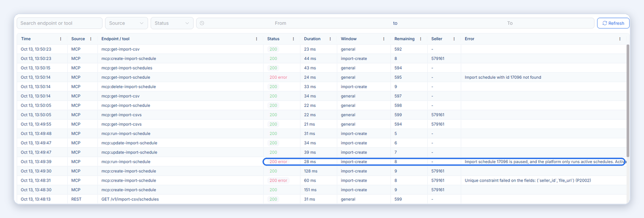Screen dimensions: 644x218
Task: Set the To date field
Action: click(510, 23)
